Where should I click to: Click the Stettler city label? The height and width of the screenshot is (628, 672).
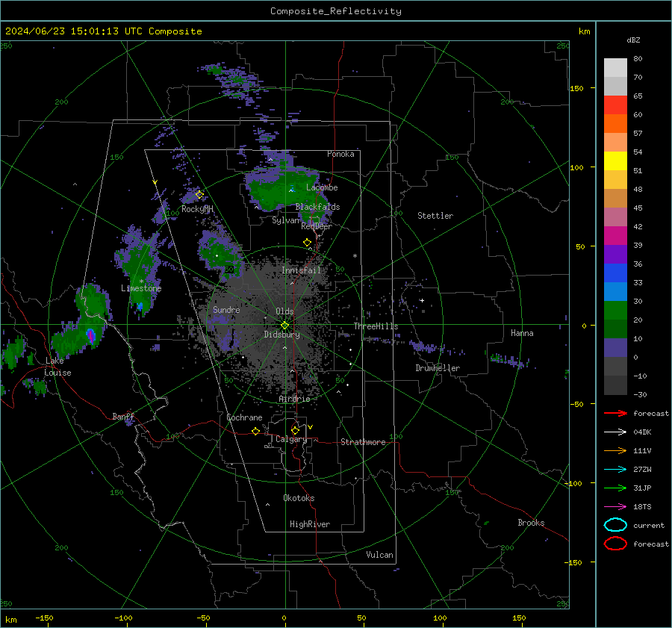tap(435, 216)
